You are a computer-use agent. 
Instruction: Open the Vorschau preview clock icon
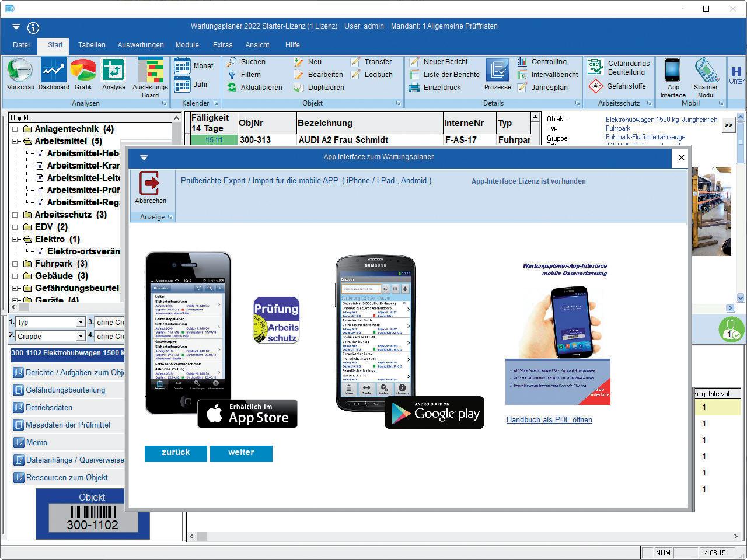(x=20, y=74)
